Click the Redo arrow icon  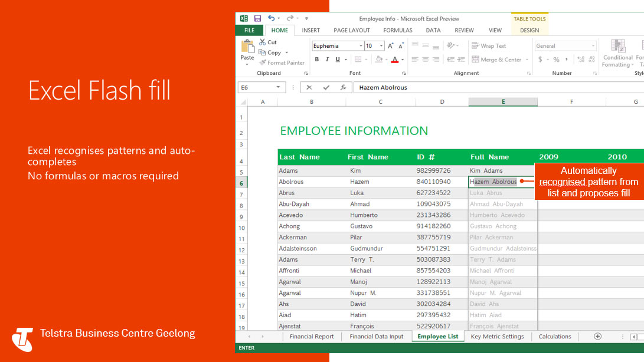(290, 18)
